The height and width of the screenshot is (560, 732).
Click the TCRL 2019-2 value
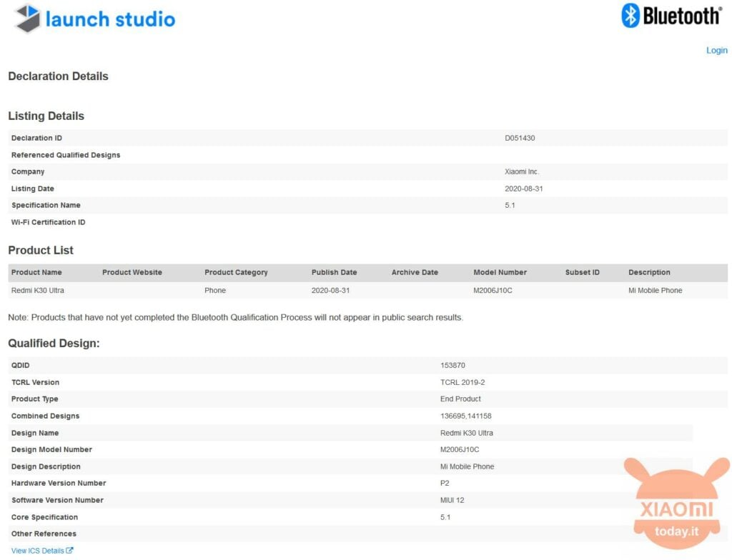coord(463,382)
